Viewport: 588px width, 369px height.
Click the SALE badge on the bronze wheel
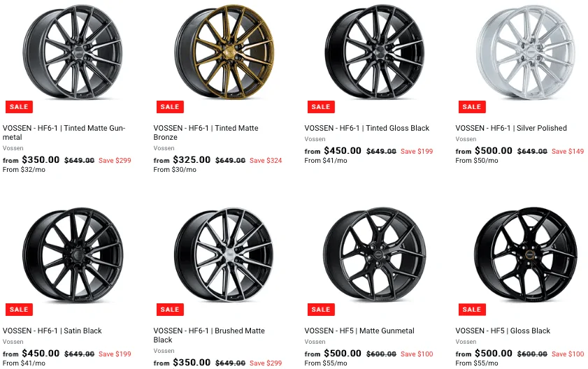(x=170, y=107)
